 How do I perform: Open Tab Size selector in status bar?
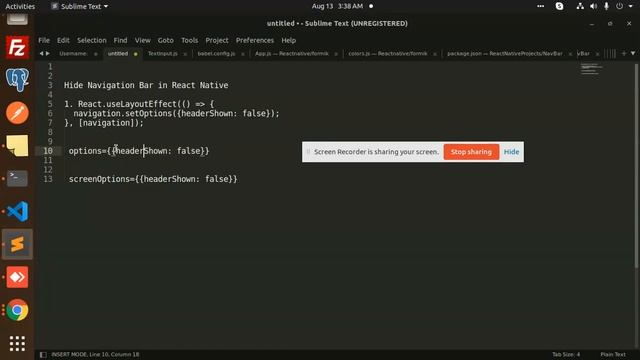(566, 354)
